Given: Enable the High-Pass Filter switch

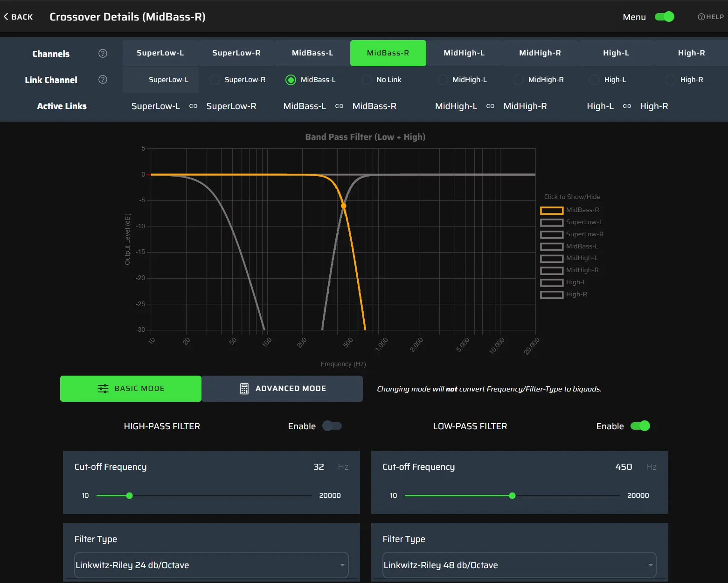Looking at the screenshot, I should pos(332,426).
